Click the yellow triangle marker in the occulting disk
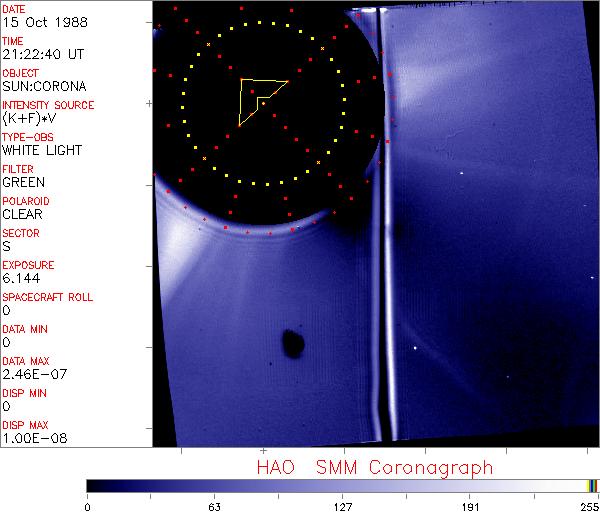This screenshot has width=600, height=512. (256, 98)
